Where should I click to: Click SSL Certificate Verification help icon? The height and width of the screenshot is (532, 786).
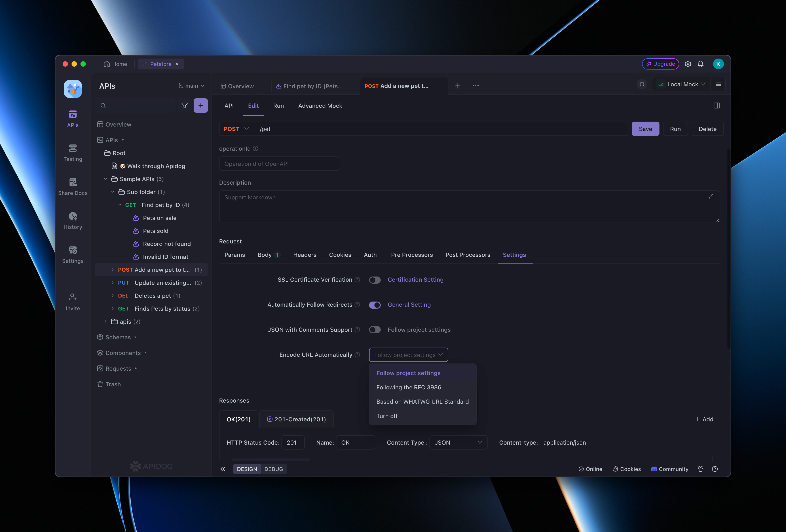coord(357,280)
